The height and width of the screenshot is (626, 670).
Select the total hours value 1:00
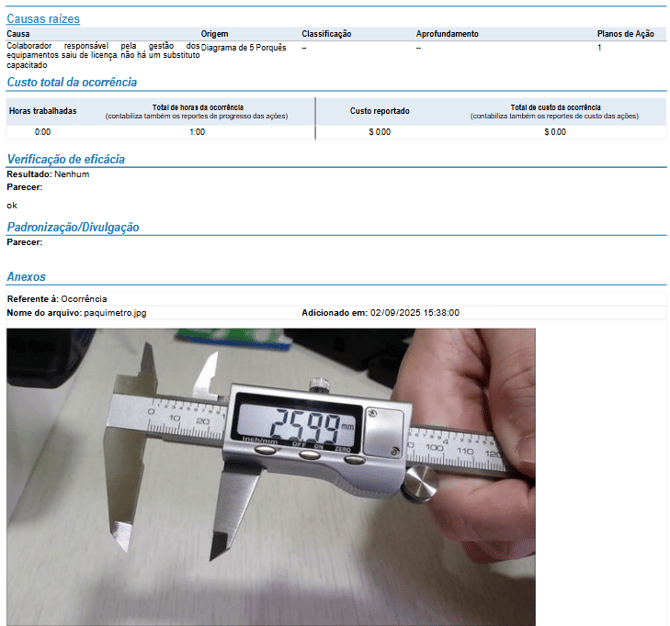click(x=197, y=132)
